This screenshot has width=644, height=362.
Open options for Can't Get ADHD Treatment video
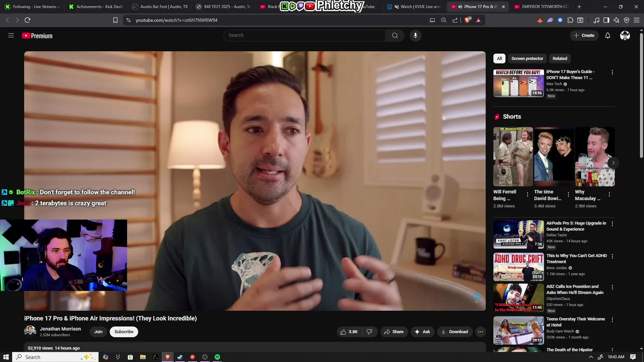(612, 256)
